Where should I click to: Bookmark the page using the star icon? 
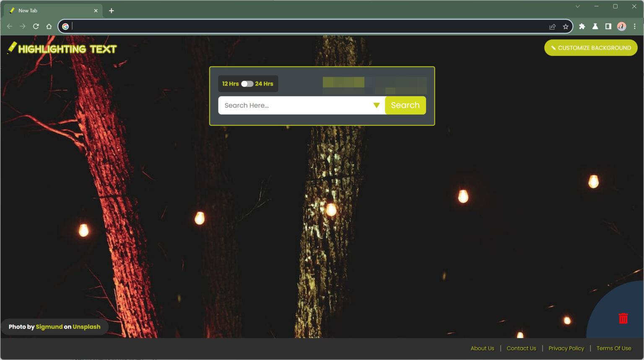(x=566, y=26)
